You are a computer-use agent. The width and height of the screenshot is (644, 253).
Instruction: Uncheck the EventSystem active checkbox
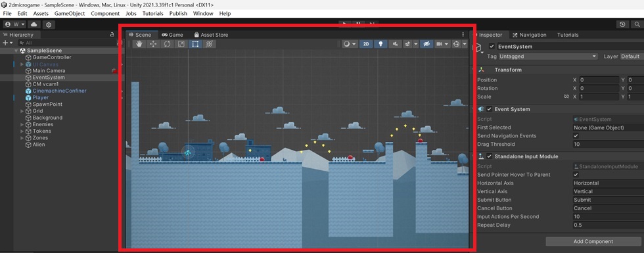tap(492, 47)
